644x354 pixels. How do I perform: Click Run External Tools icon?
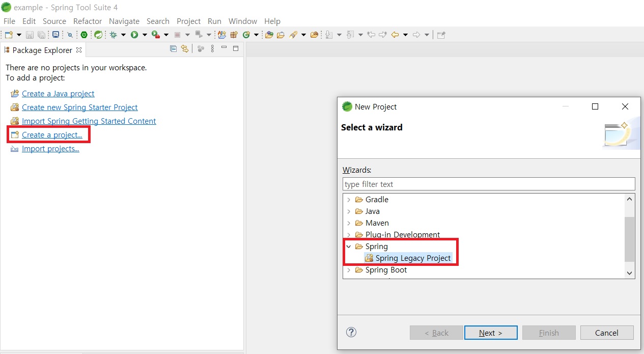pos(156,35)
